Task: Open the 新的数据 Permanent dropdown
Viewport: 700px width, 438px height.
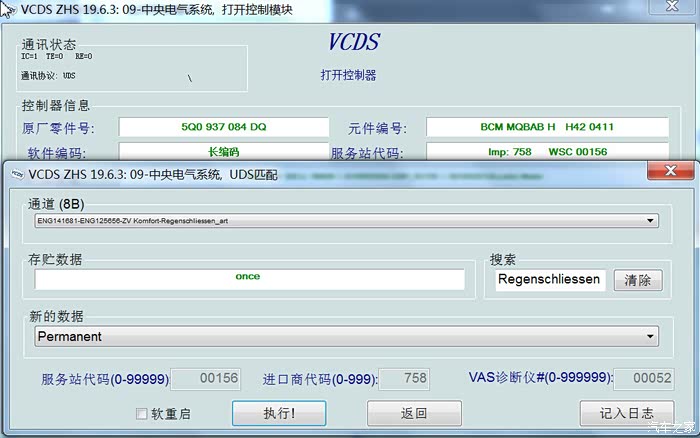Action: click(651, 337)
